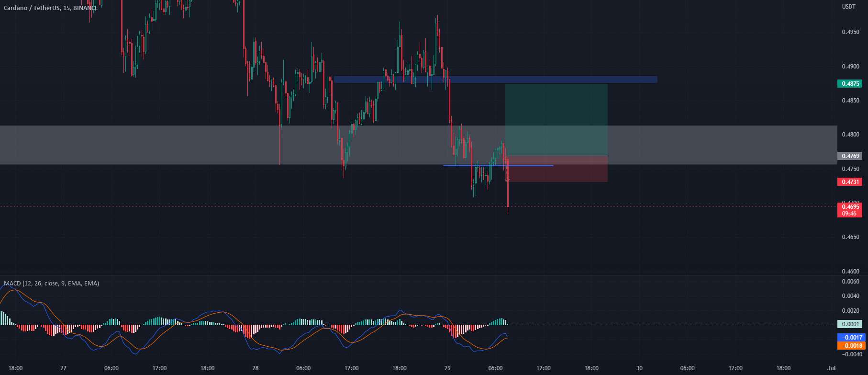
Task: Click the -0.0040 MACD axis label
Action: [x=851, y=354]
